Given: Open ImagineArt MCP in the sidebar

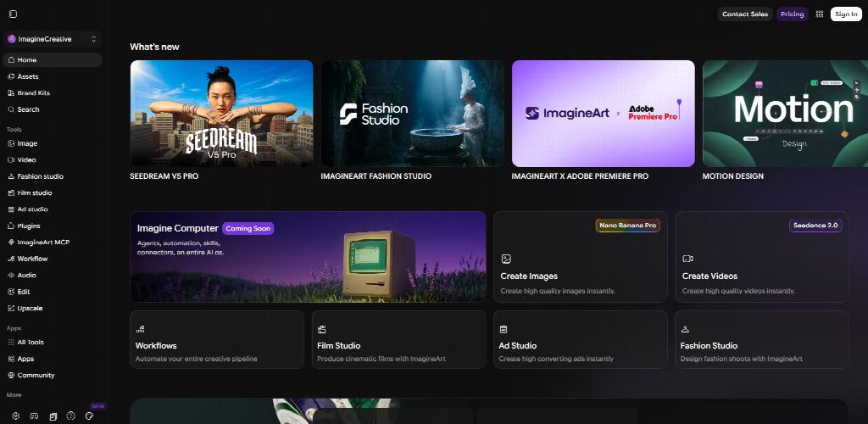Looking at the screenshot, I should [52, 243].
